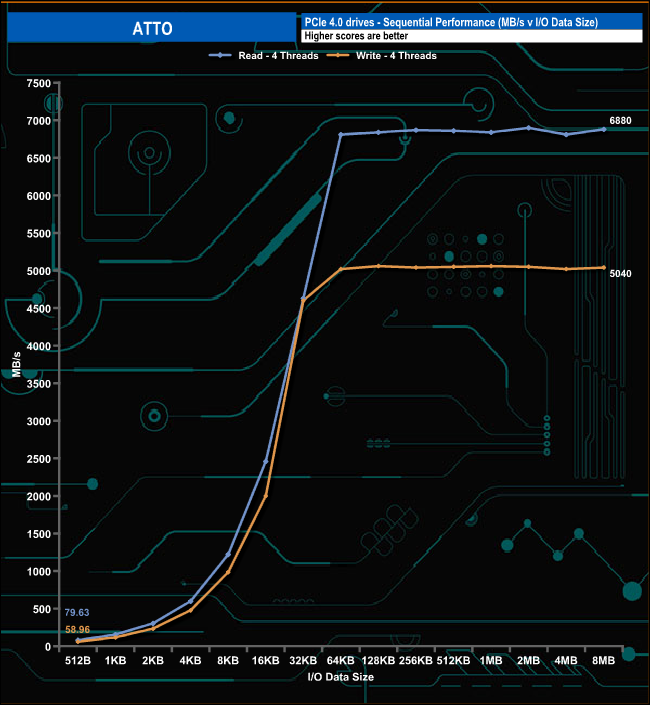Viewport: 650px width, 705px height.
Task: Click the read line point at 64KB
Action: point(341,134)
